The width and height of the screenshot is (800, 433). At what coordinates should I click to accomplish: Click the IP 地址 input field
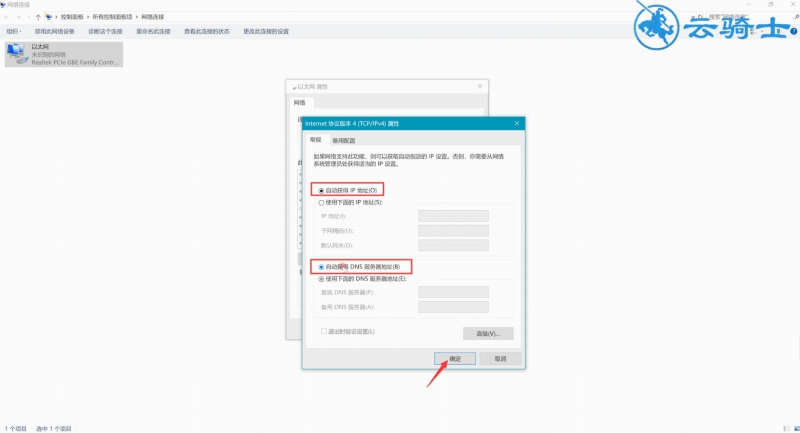pos(453,216)
